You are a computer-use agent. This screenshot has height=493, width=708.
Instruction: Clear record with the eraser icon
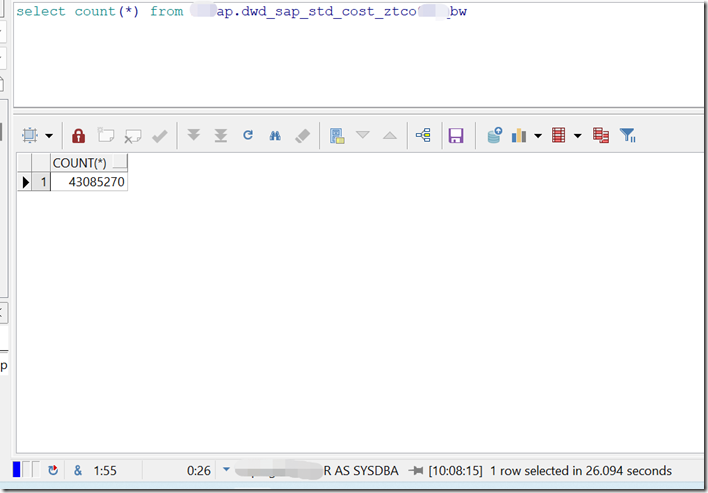pyautogui.click(x=303, y=136)
